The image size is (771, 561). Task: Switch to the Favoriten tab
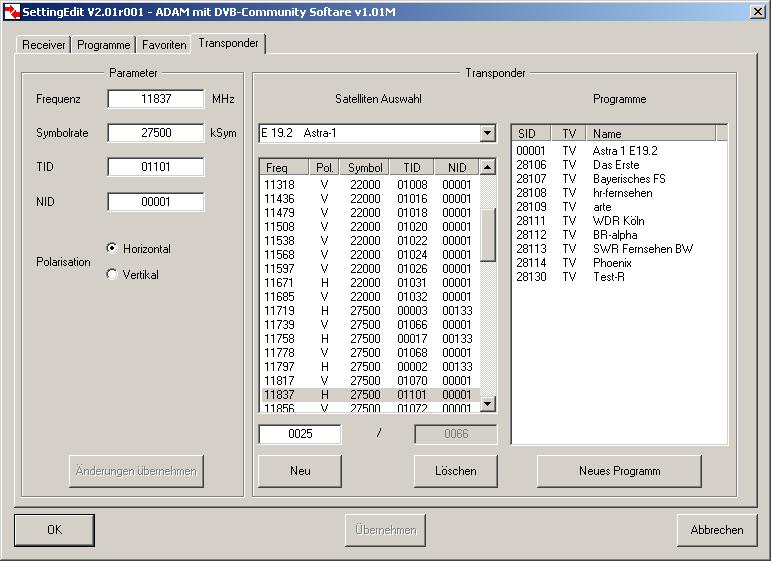[x=164, y=45]
